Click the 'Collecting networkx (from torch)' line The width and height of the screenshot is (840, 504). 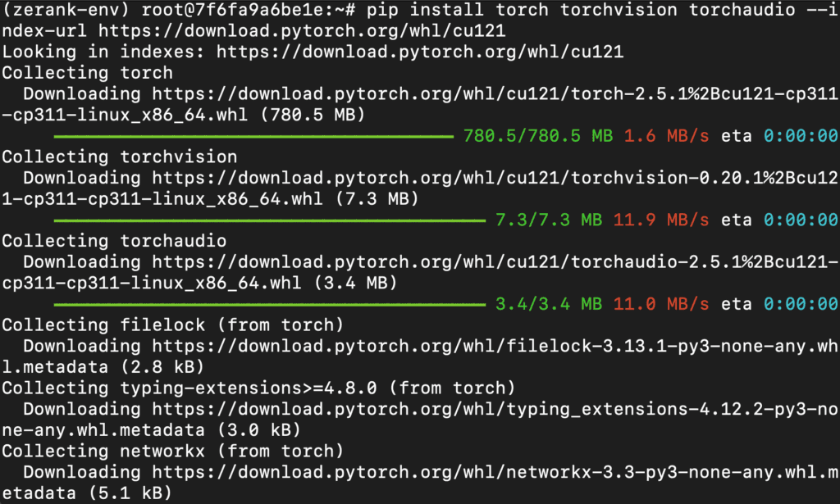pyautogui.click(x=172, y=452)
